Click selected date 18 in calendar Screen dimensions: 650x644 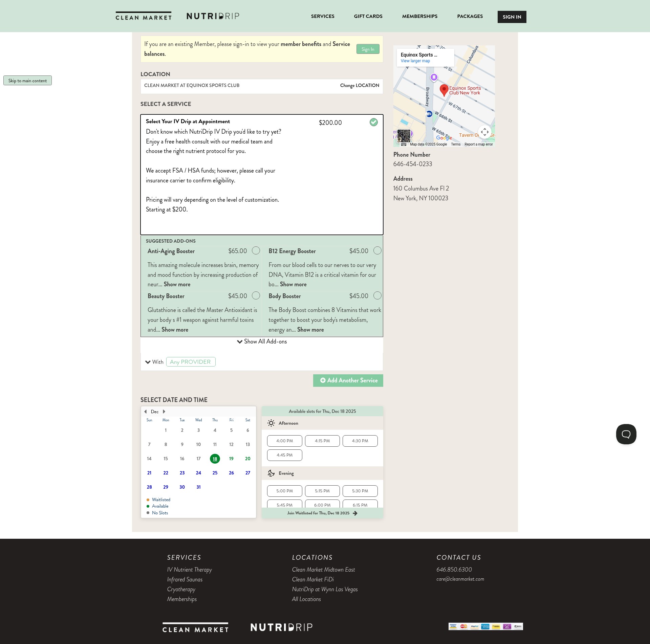215,459
